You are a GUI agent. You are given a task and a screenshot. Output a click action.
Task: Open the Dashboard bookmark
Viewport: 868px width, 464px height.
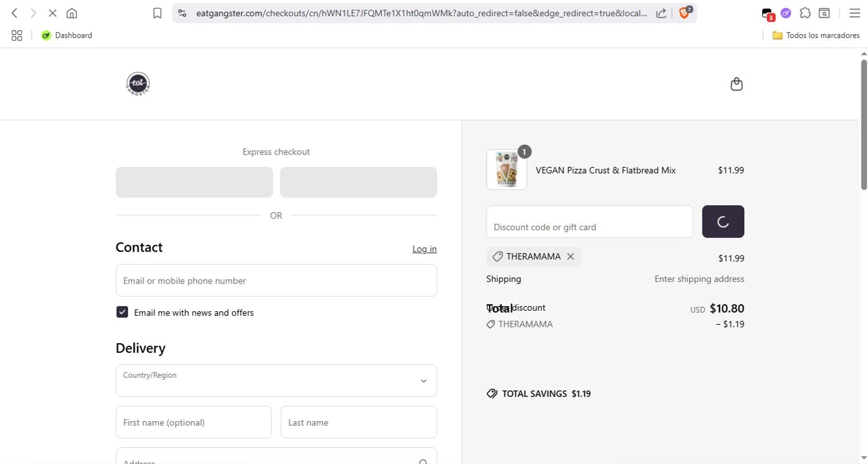click(x=67, y=35)
